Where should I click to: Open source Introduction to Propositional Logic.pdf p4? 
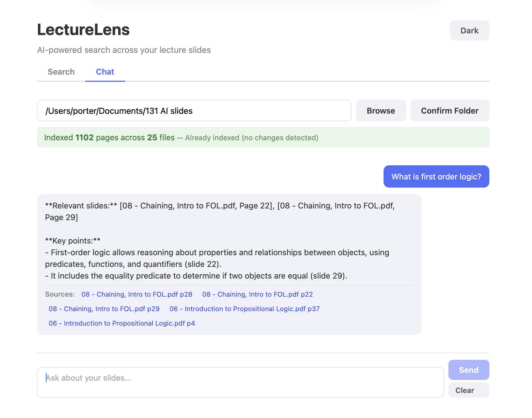(122, 323)
